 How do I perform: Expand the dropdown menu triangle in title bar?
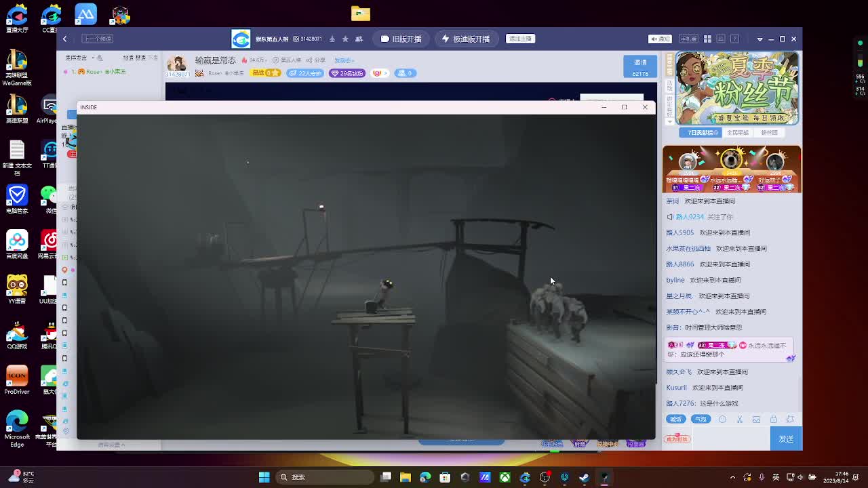[759, 39]
